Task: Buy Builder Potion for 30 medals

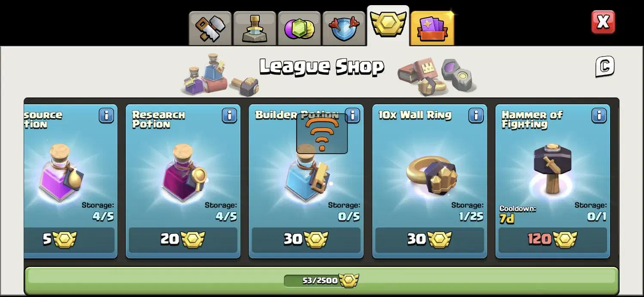Action: coord(306,239)
